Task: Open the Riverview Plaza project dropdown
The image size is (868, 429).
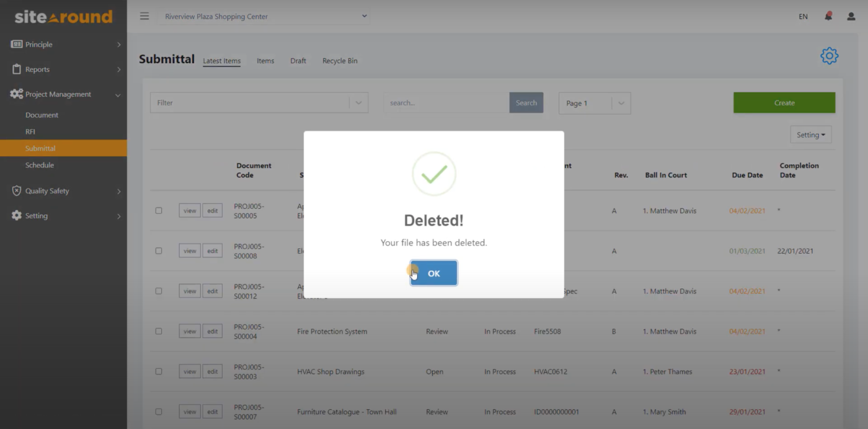Action: (264, 16)
